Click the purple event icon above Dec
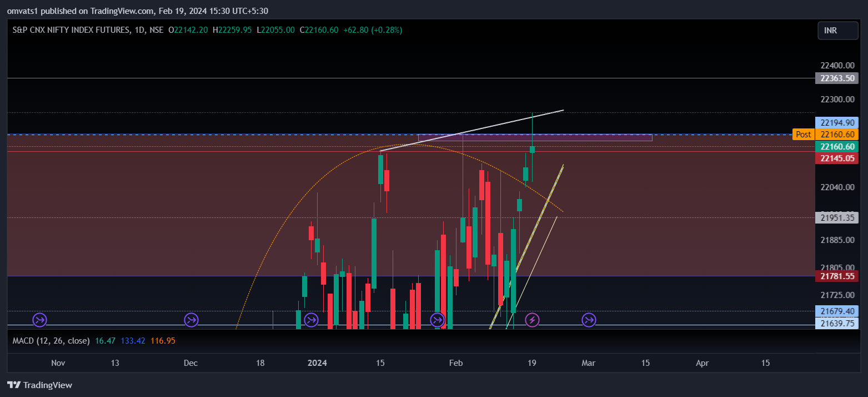The width and height of the screenshot is (868, 397). 191,320
